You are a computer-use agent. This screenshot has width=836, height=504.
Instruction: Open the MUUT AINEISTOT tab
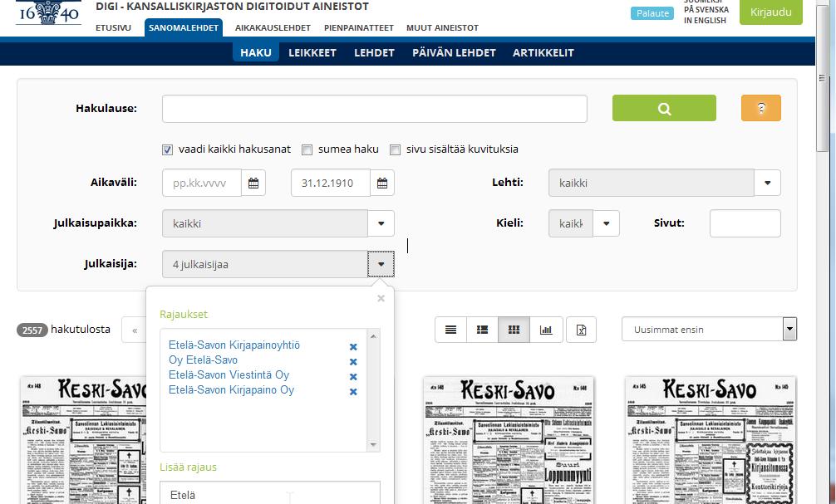coord(443,27)
